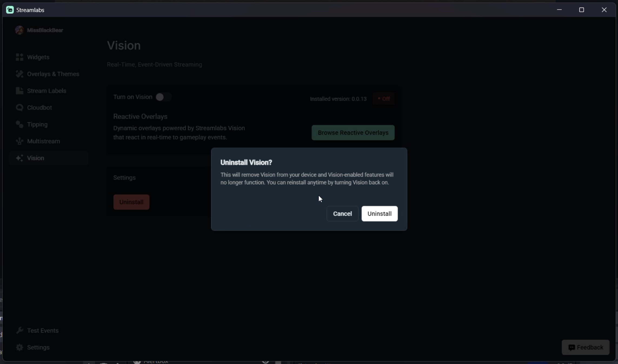
Task: Click the Feedback chat bubble icon
Action: (572, 348)
